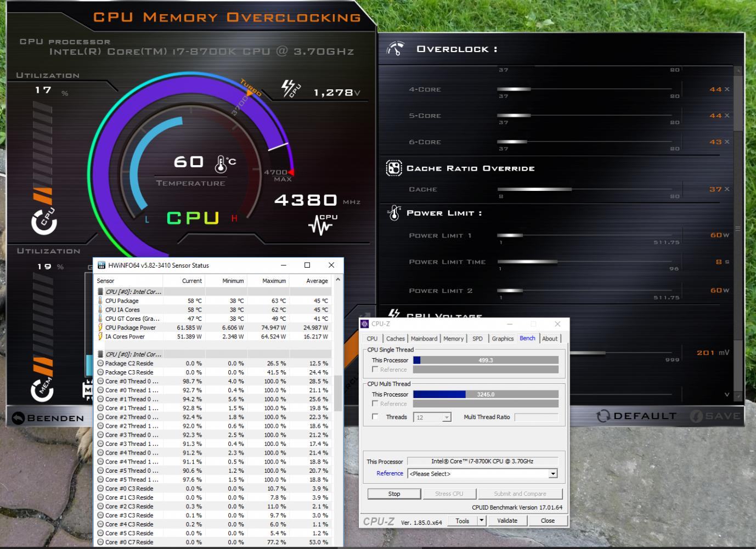Click the Current column header in HWiNFO

185,280
